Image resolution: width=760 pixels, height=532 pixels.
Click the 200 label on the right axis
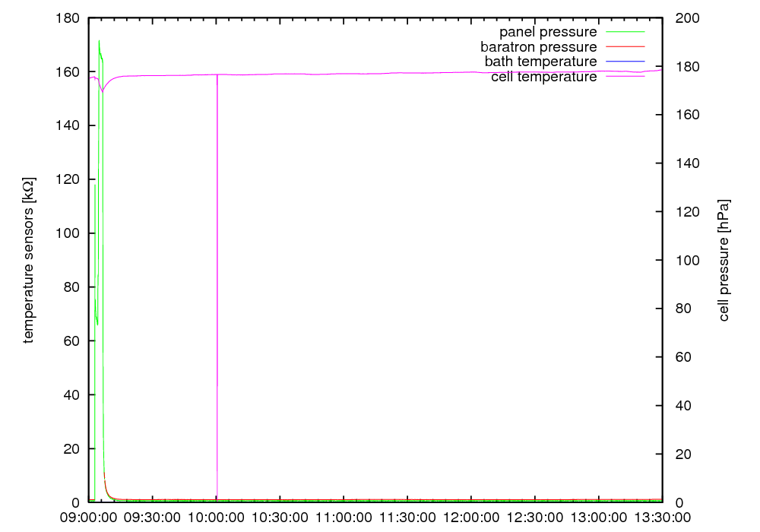coord(687,17)
